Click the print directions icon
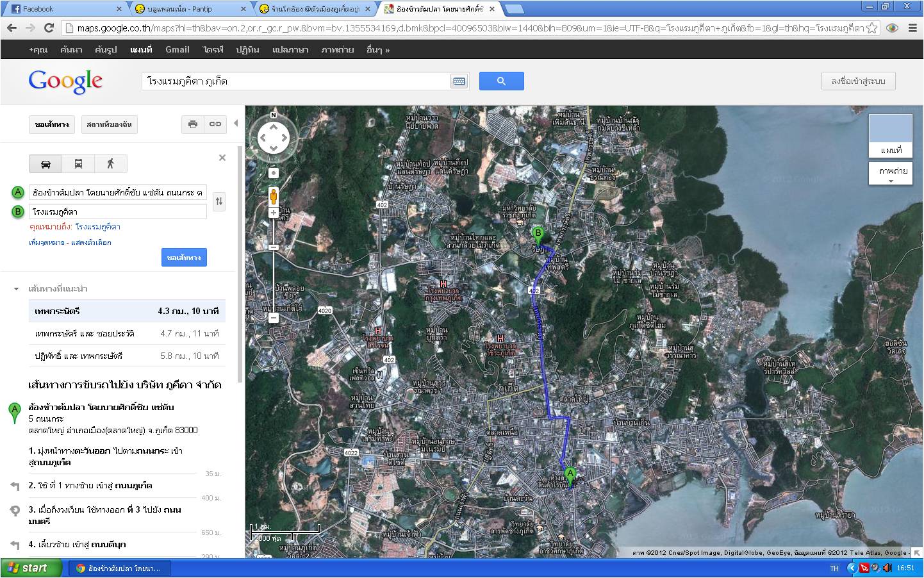The width and height of the screenshot is (924, 578). pos(192,124)
